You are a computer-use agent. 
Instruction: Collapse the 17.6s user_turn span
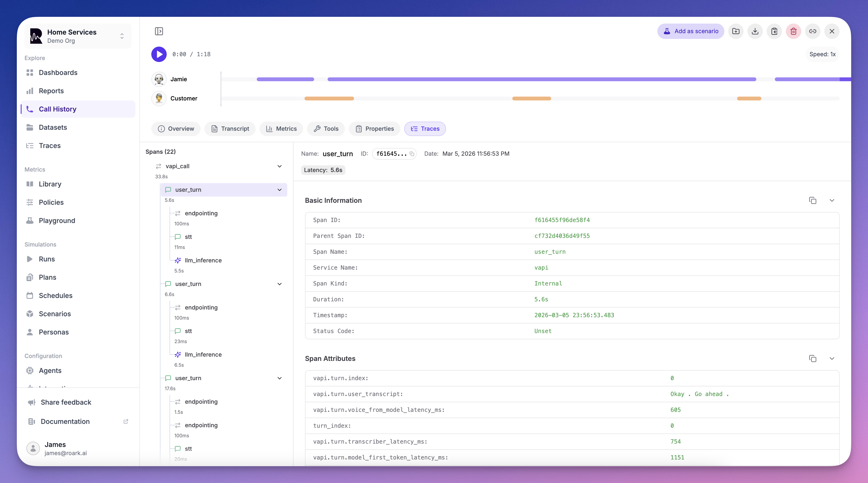(x=279, y=378)
